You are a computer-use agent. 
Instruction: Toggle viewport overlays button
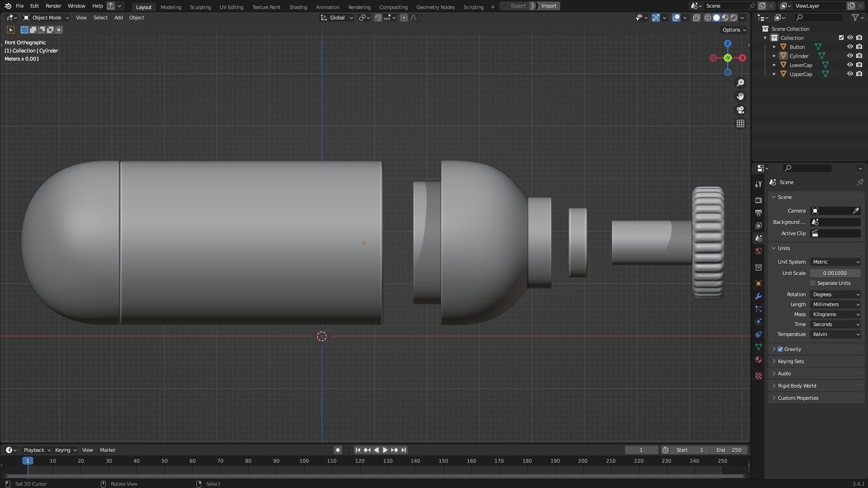(x=676, y=18)
